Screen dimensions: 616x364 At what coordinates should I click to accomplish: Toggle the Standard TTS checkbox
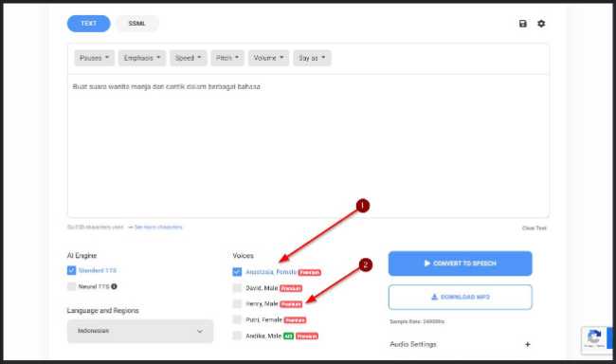[71, 270]
